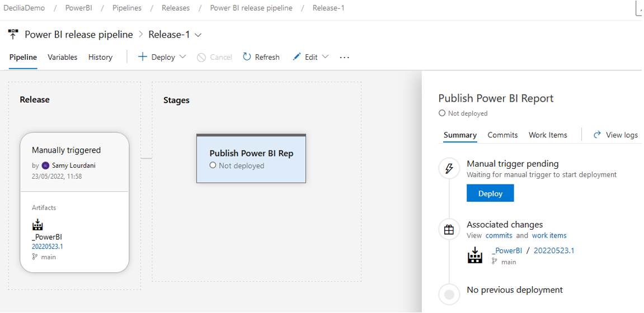Click the Not deployed status circle in side panel
The width and height of the screenshot is (644, 313).
click(442, 113)
